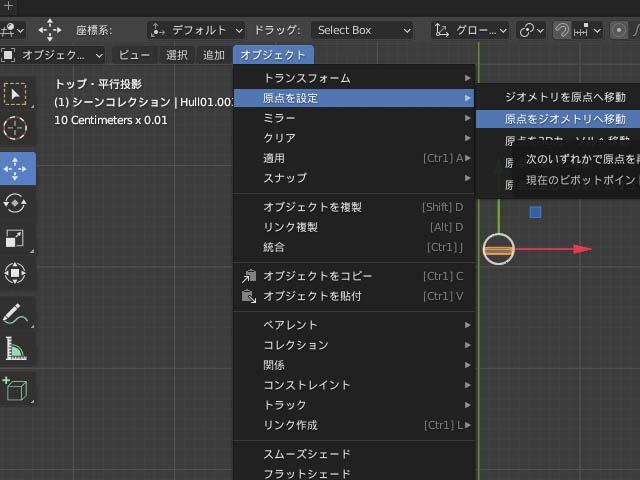Toggle proportional editing button

[619, 31]
